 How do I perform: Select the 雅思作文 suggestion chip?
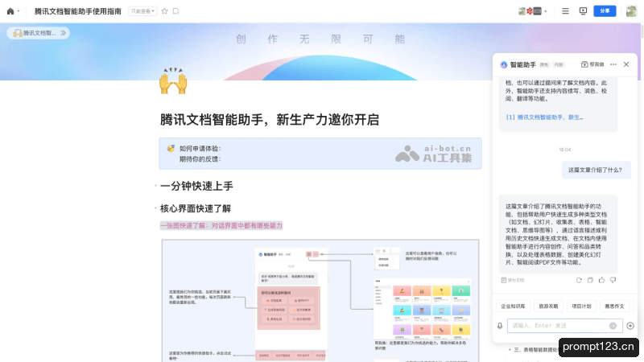(614, 306)
